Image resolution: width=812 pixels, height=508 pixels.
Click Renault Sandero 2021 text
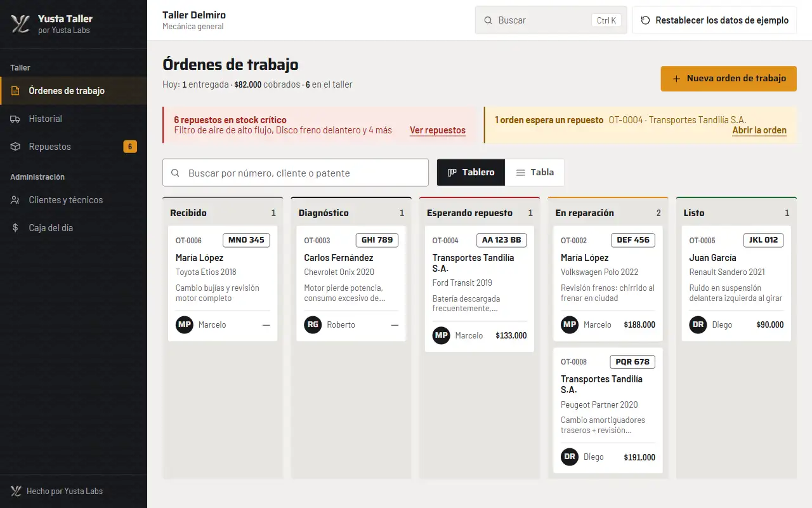pos(727,272)
